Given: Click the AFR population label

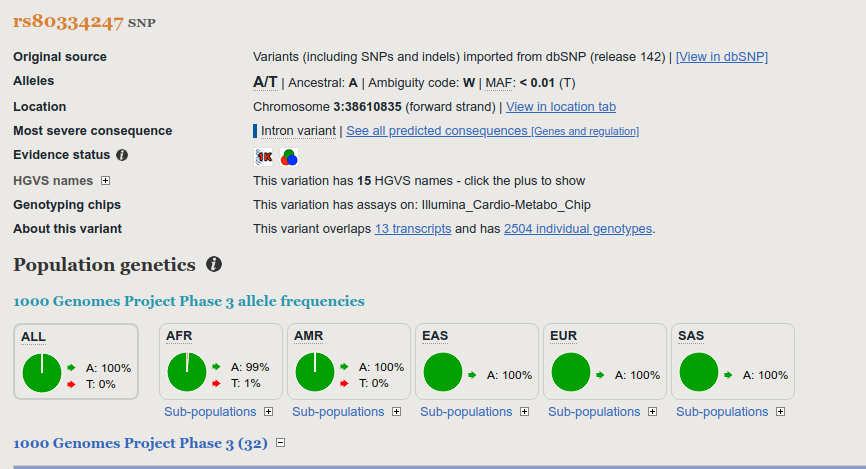Looking at the screenshot, I should tap(179, 336).
